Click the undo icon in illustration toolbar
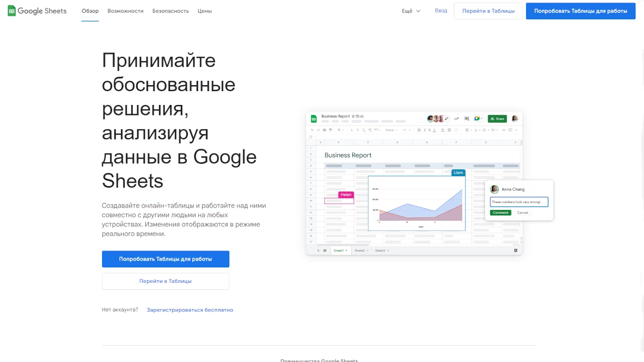 pyautogui.click(x=312, y=130)
